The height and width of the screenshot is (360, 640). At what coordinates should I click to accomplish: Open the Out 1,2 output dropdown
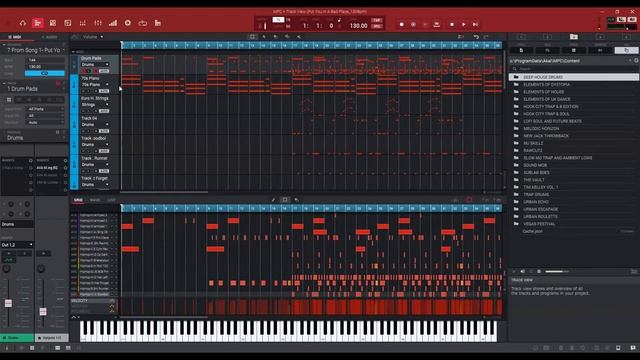click(17, 245)
